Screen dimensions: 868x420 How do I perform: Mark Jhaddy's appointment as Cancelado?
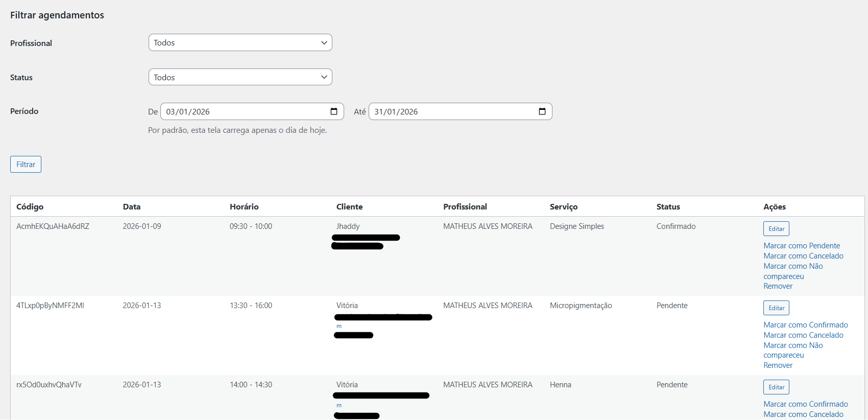(803, 256)
